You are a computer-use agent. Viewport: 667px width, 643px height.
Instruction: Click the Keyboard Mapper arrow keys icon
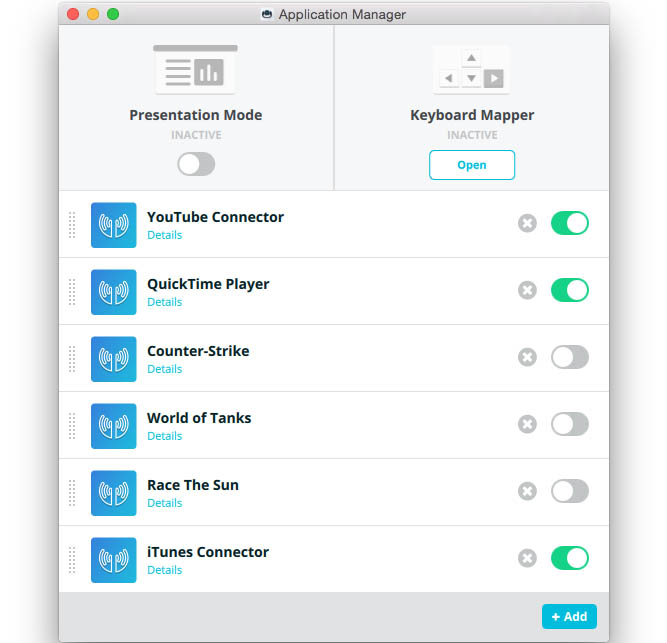471,70
